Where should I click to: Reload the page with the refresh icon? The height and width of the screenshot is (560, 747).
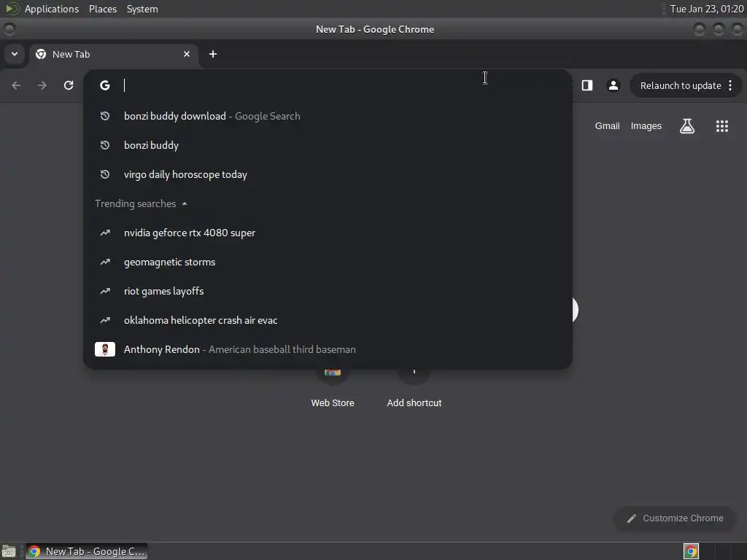pos(69,85)
